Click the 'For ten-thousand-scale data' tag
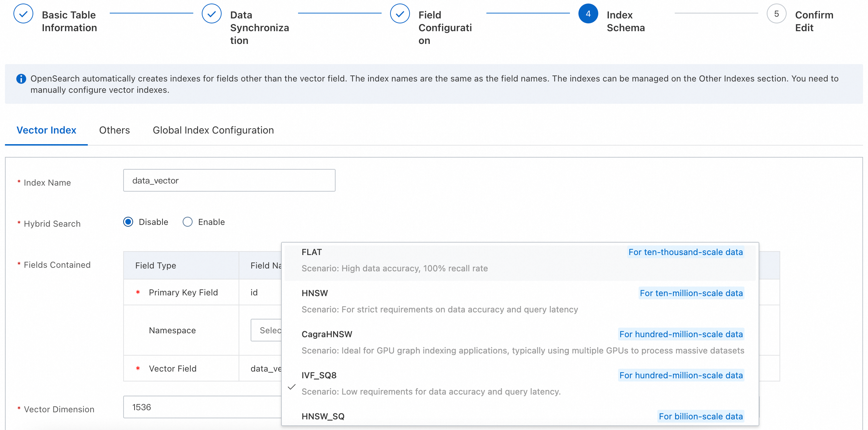The height and width of the screenshot is (430, 868). pyautogui.click(x=685, y=252)
